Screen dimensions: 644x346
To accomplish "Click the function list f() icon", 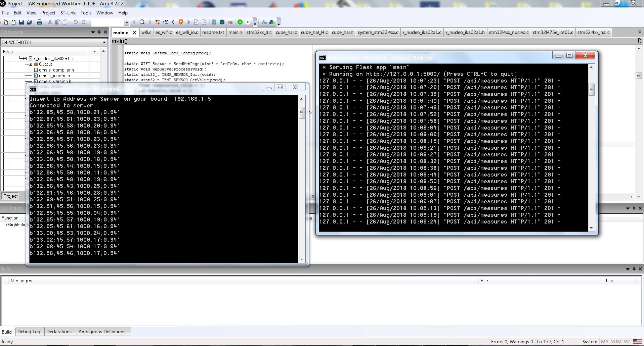I will (x=640, y=40).
